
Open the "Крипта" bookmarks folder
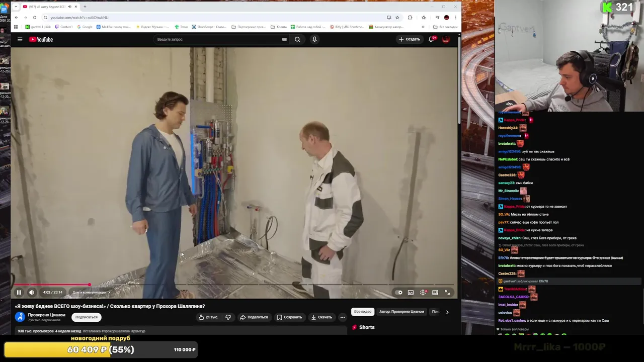[x=278, y=27]
